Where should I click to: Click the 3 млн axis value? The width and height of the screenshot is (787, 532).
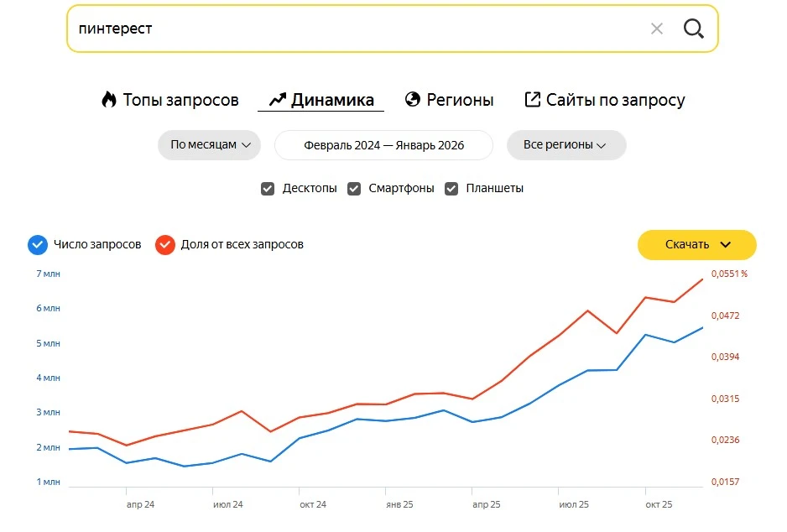(48, 412)
